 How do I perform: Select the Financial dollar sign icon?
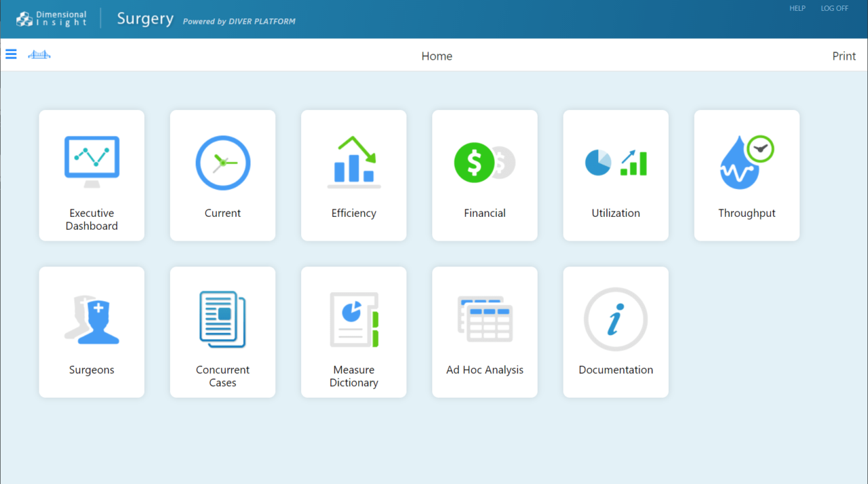484,163
